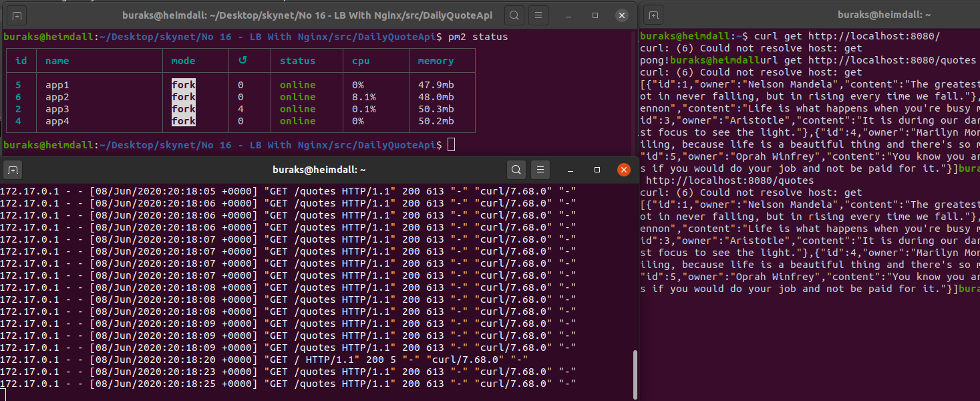
Task: Minimize the DailyQuoteApi terminal window
Action: (568, 14)
